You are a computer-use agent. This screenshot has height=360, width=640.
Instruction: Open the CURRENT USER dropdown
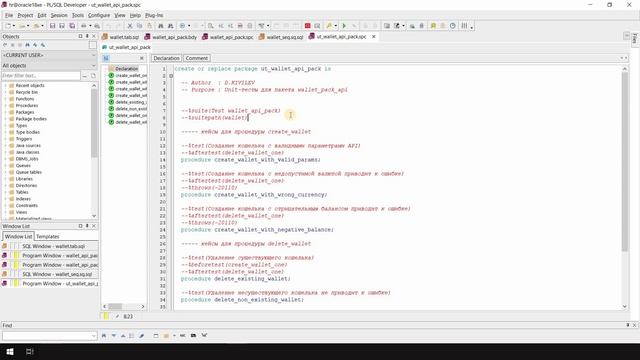[x=93, y=55]
